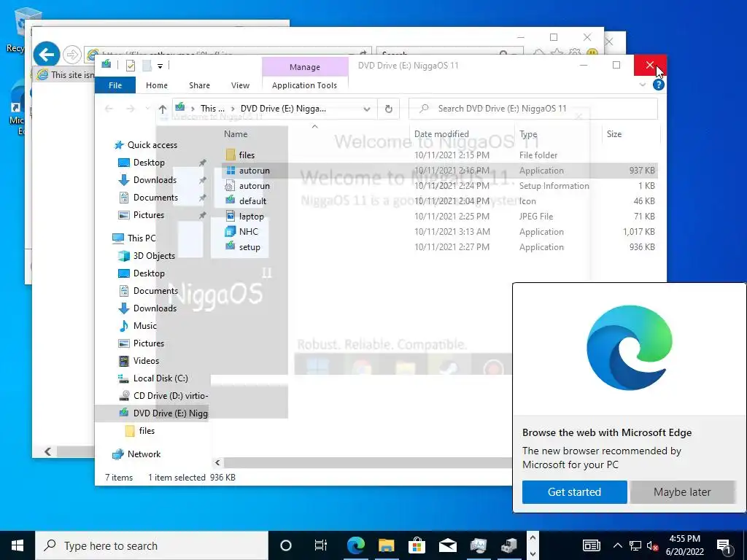747x560 pixels.
Task: Click Maybe later in Edge popup
Action: click(682, 492)
